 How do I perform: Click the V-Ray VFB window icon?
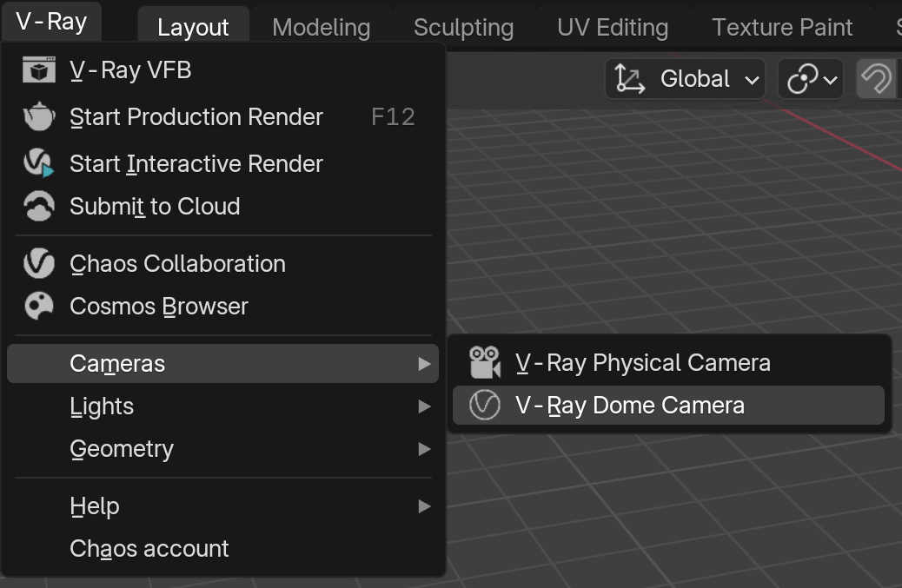[x=38, y=70]
